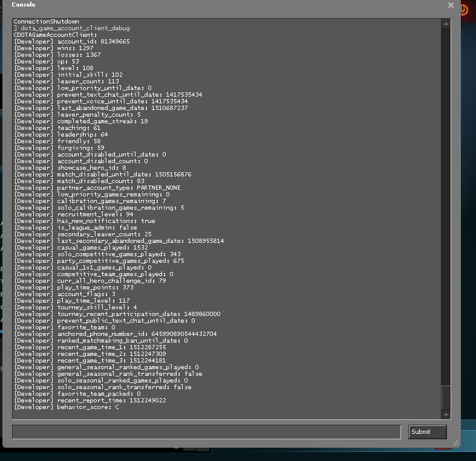Viewport: 476px width, 461px height.
Task: Click 'casual_games_played: 1532' line
Action: (81, 248)
